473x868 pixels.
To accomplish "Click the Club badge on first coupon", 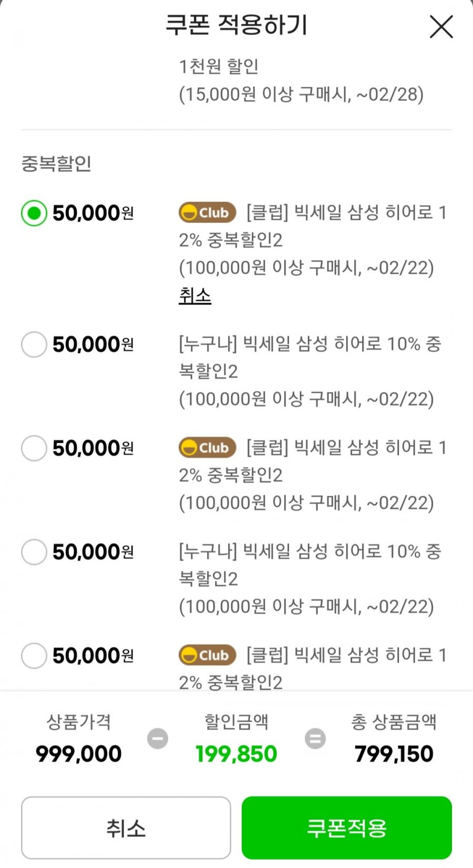I will click(x=207, y=213).
